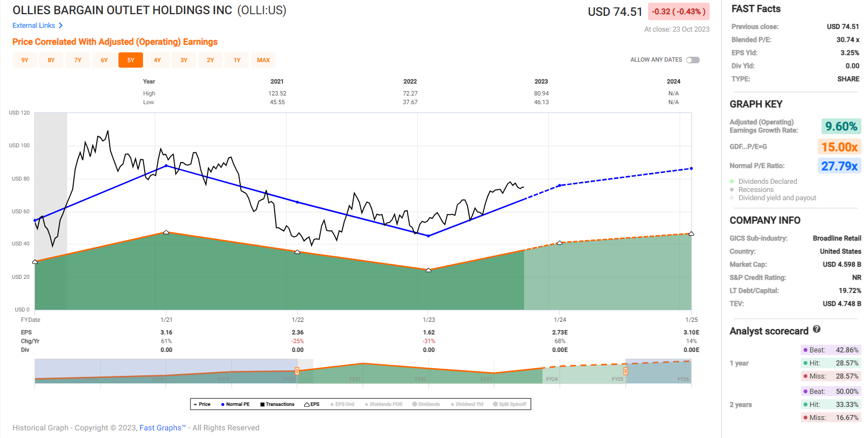Click the EPS estimate 3.10E
Image resolution: width=868 pixels, height=438 pixels.
[691, 332]
